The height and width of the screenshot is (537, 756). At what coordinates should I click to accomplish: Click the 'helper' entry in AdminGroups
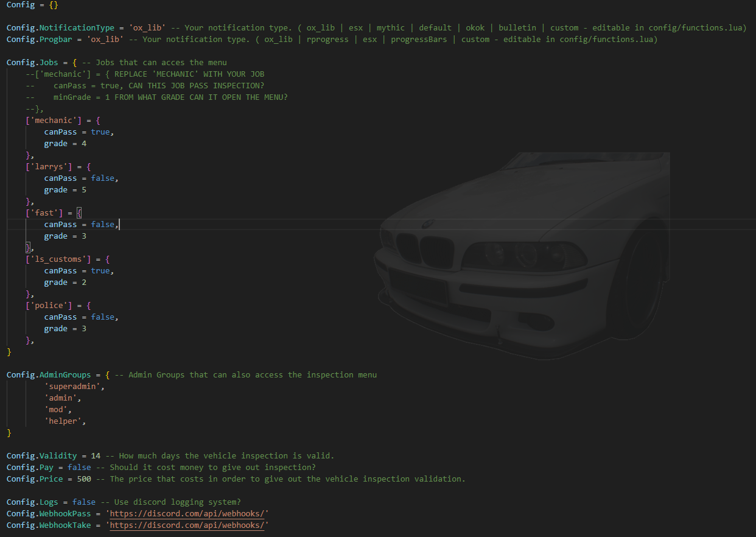(63, 421)
